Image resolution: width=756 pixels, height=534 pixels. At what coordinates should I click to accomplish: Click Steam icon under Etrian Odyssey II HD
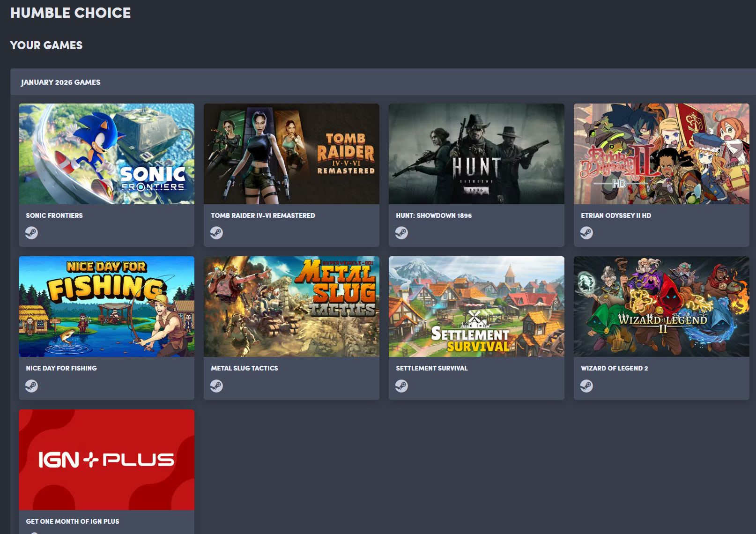[586, 233]
